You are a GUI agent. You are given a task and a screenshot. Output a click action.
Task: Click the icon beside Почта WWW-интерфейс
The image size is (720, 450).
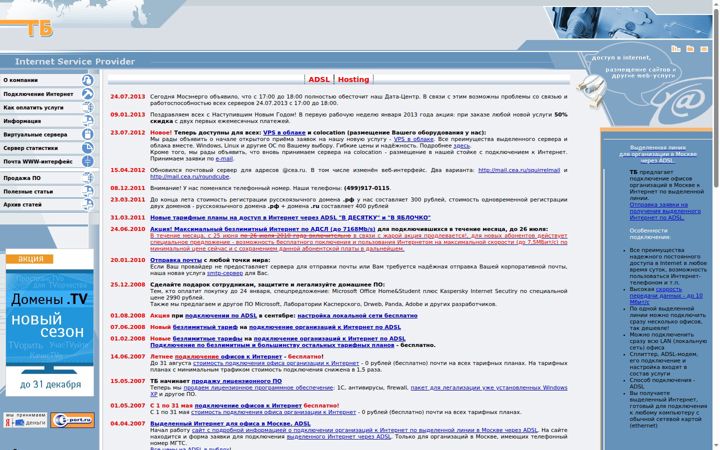pos(87,162)
